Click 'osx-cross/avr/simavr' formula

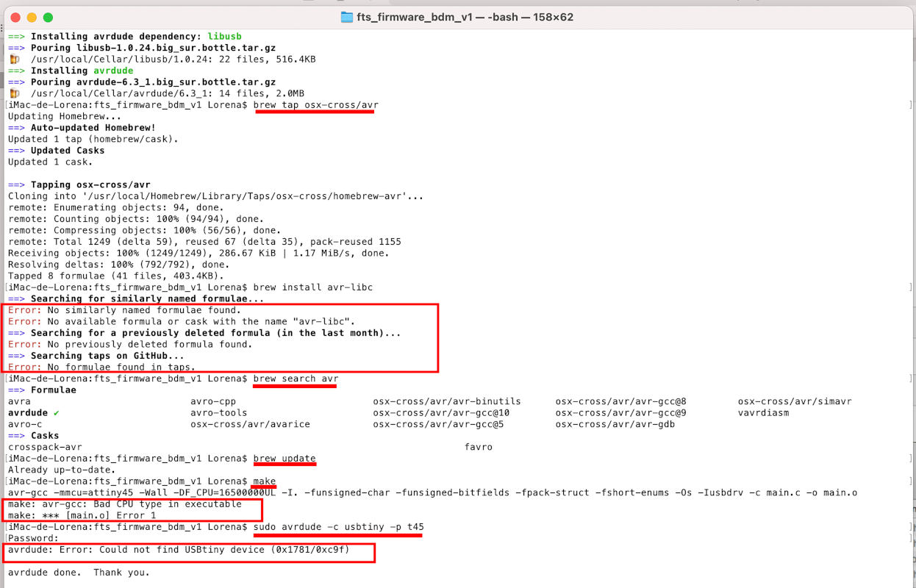(795, 401)
